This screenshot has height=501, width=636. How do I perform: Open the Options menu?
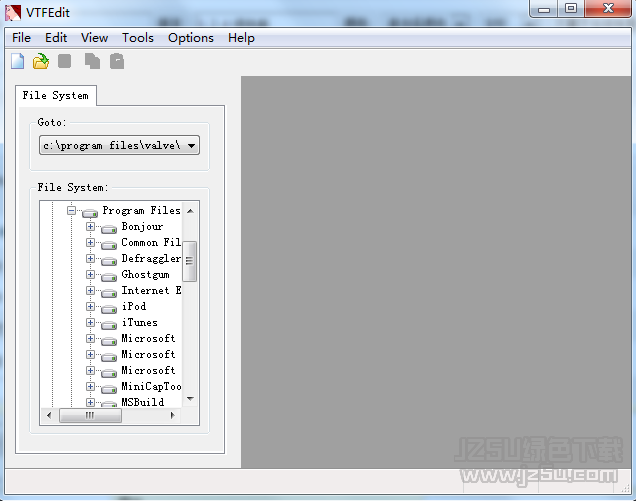coord(191,38)
